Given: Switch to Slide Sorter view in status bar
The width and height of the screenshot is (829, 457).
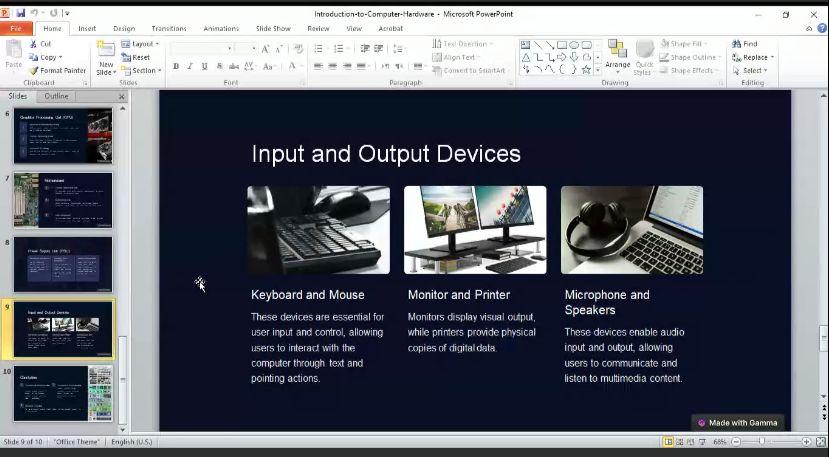Looking at the screenshot, I should 681,441.
